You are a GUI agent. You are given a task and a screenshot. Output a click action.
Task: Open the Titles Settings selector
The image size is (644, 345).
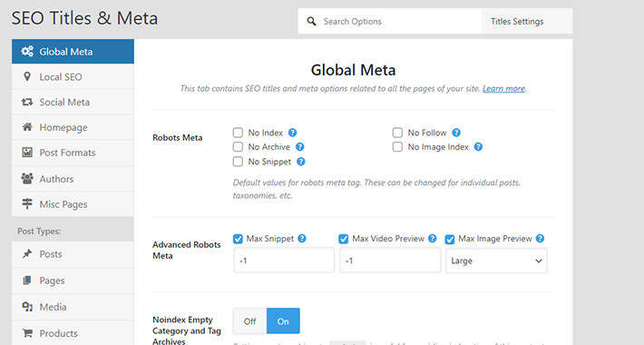coord(526,22)
